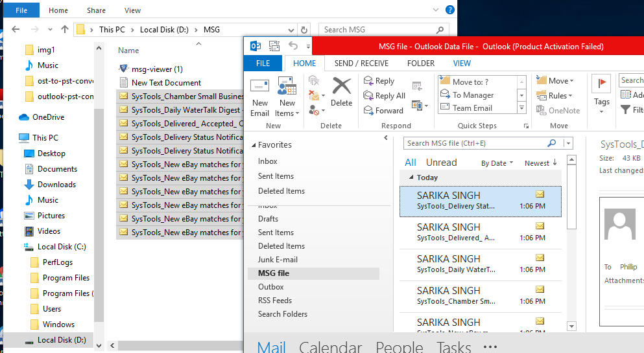Collapse the Favorites section

tap(254, 145)
